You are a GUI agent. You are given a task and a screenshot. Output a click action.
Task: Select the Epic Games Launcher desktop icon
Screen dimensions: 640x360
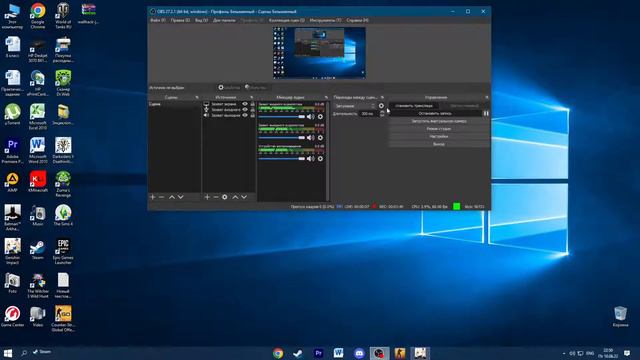coord(63,251)
